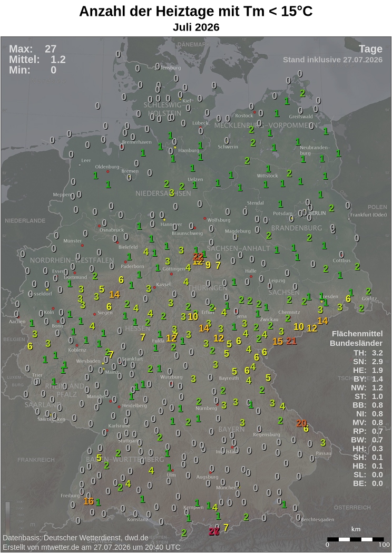Image resolution: width=392 pixels, height=553 pixels.
Task: Select the 16 marker beside Freiburg
Action: click(x=89, y=501)
